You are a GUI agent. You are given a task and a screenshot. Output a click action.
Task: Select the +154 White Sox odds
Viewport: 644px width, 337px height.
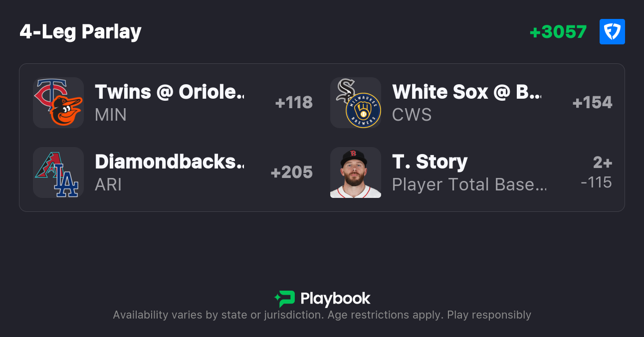592,103
